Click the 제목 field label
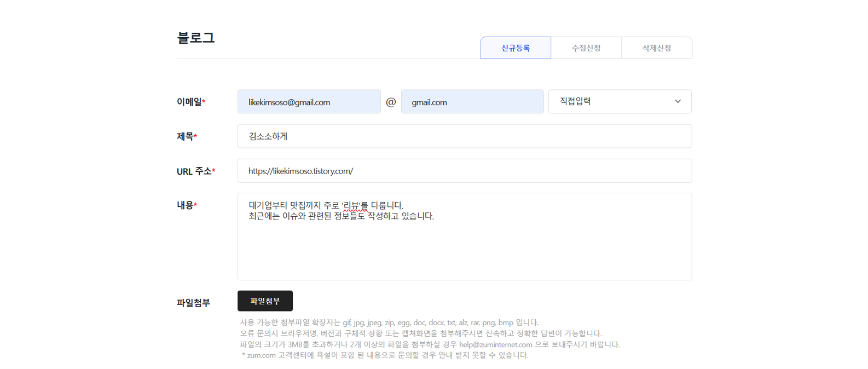868x369 pixels. [x=187, y=136]
